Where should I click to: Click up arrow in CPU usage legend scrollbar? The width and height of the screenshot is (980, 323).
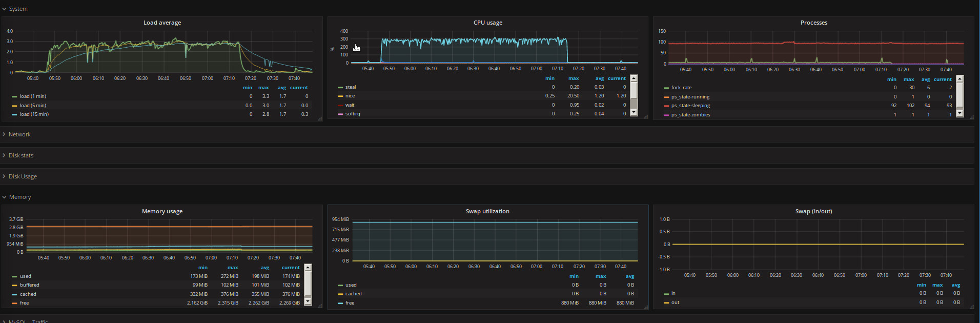pos(634,78)
